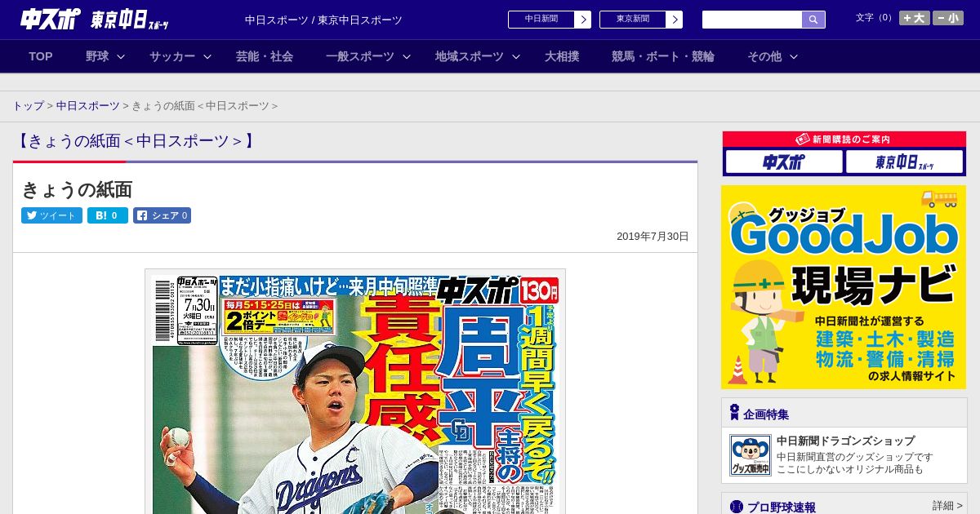This screenshot has height=514, width=980.
Task: Open the 野球 menu
Action: 97,56
